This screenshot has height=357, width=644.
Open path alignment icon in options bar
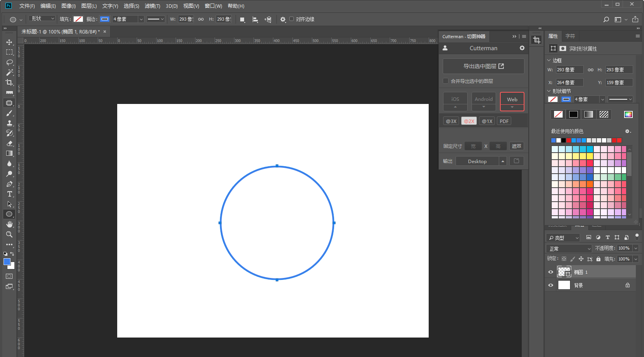[x=255, y=19]
